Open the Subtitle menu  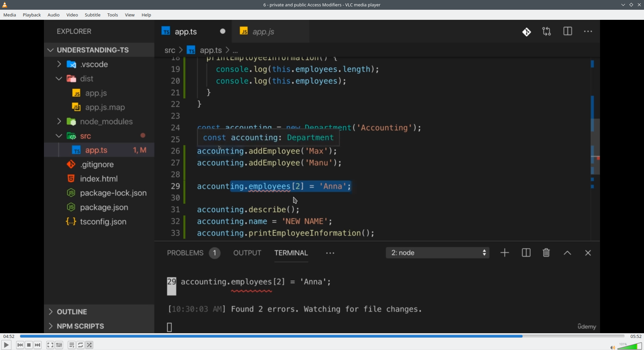(x=93, y=15)
